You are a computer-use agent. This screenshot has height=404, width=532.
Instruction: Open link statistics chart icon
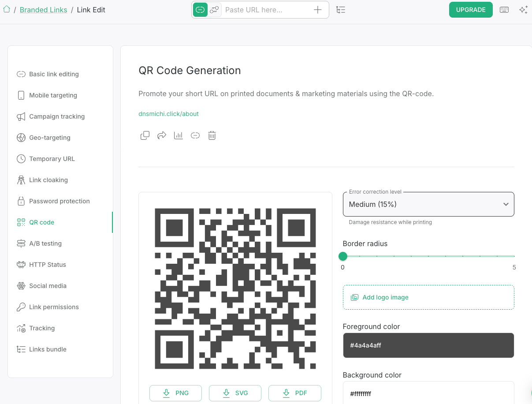tap(179, 135)
